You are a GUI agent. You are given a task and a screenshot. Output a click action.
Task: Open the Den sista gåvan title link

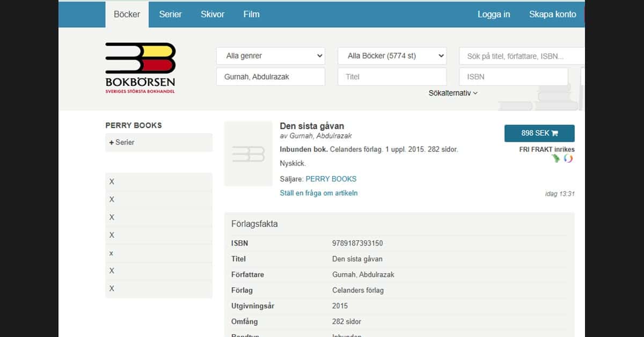[312, 126]
